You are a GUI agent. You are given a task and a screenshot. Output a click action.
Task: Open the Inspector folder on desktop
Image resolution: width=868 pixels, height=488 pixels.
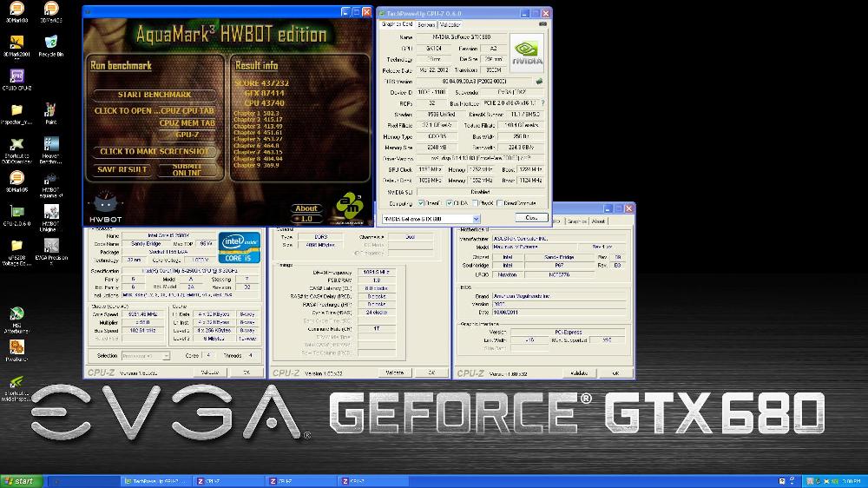pyautogui.click(x=16, y=114)
